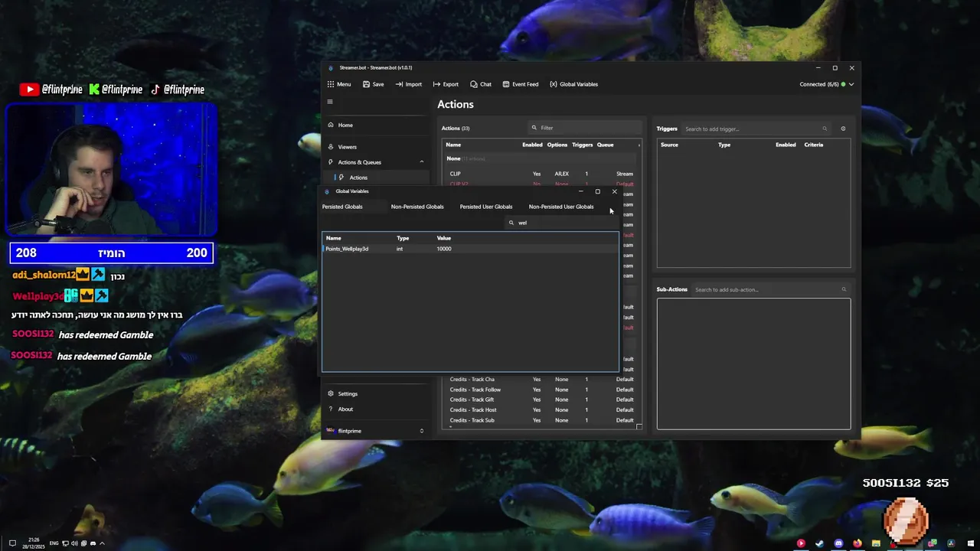The image size is (980, 551).
Task: Sort actions by the Options column header
Action: (x=557, y=145)
